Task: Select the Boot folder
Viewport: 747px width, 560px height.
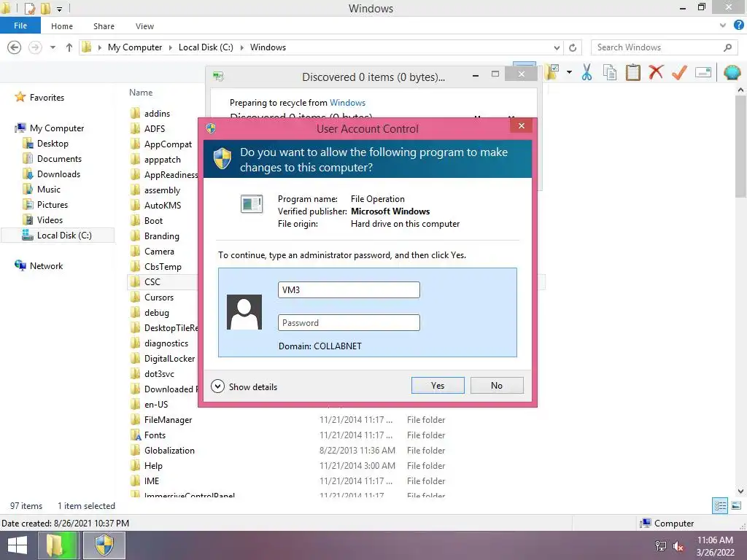Action: [153, 220]
